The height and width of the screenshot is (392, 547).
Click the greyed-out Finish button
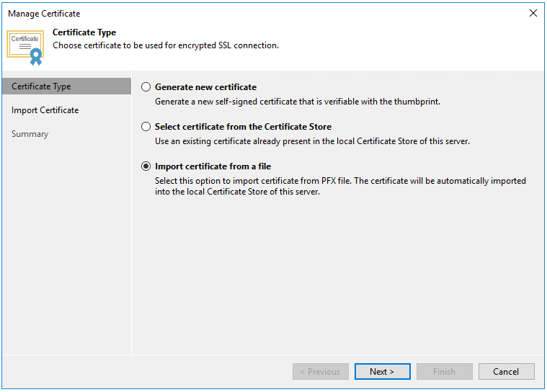(x=444, y=372)
